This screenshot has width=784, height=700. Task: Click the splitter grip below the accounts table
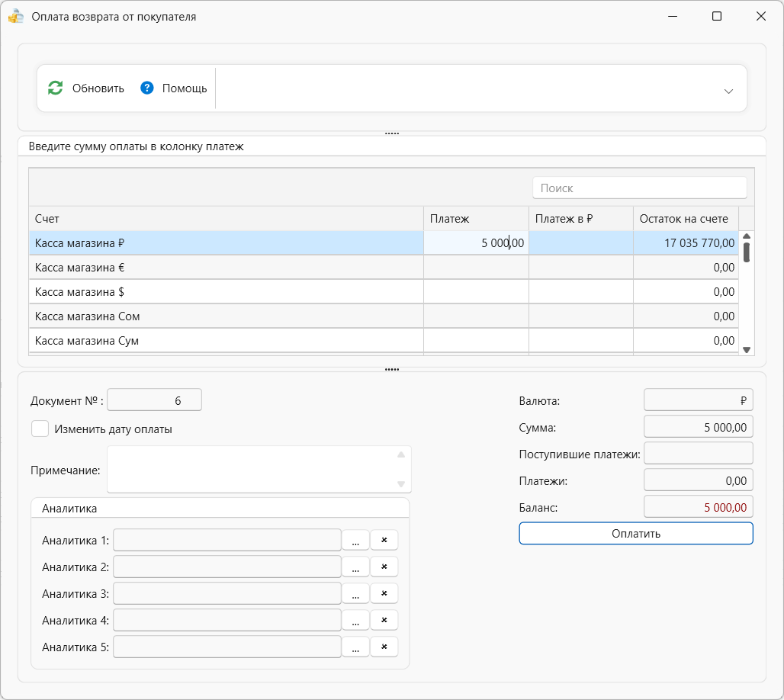click(x=392, y=370)
